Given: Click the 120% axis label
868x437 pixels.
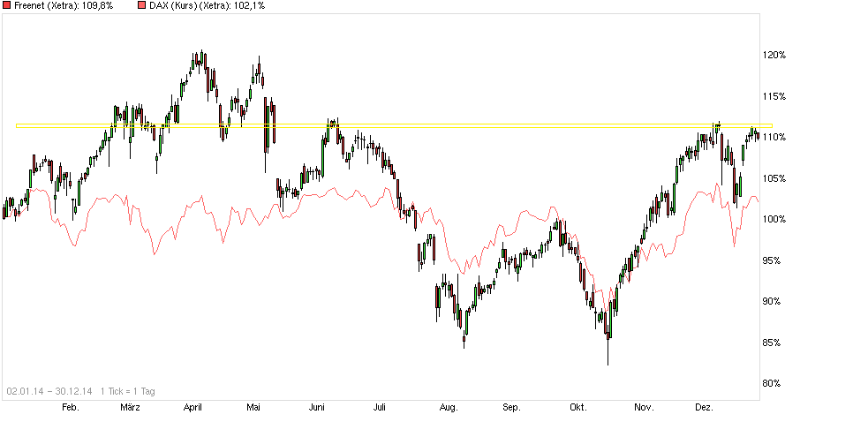Looking at the screenshot, I should pos(774,55).
